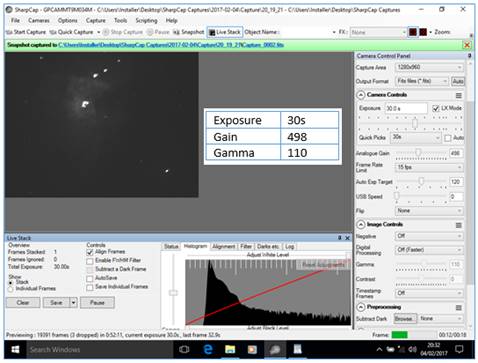Open the File menu

15,21
